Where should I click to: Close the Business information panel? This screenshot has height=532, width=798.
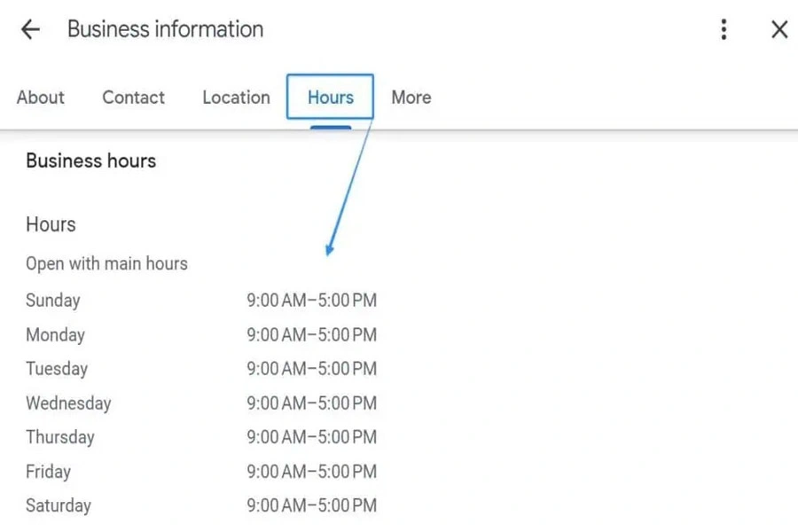tap(779, 29)
